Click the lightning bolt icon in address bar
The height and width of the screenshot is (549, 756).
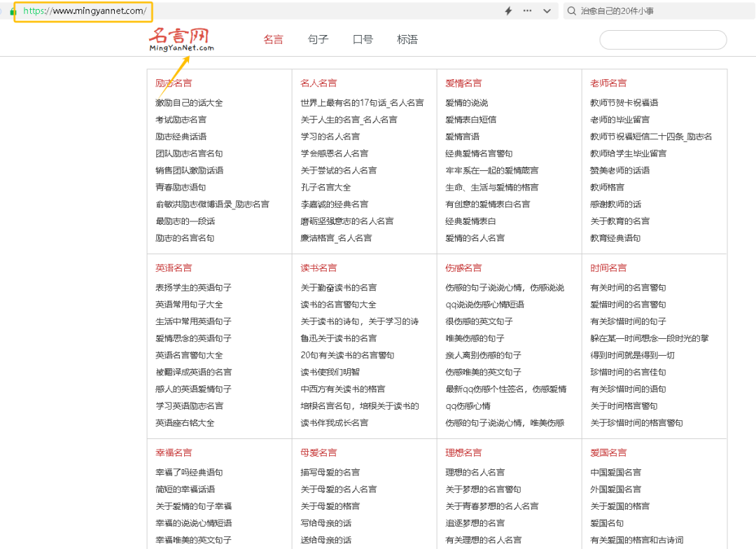point(508,11)
